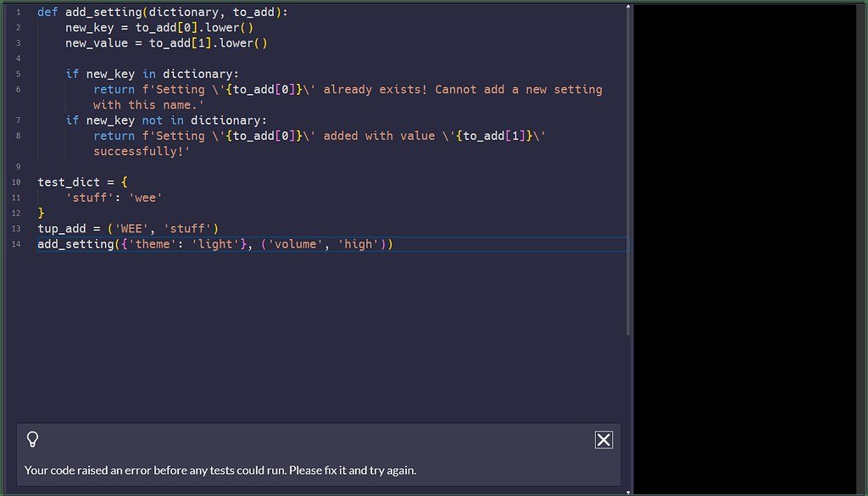Click the 'test_dict = {' line
Image resolution: width=868 pixels, height=496 pixels.
82,182
